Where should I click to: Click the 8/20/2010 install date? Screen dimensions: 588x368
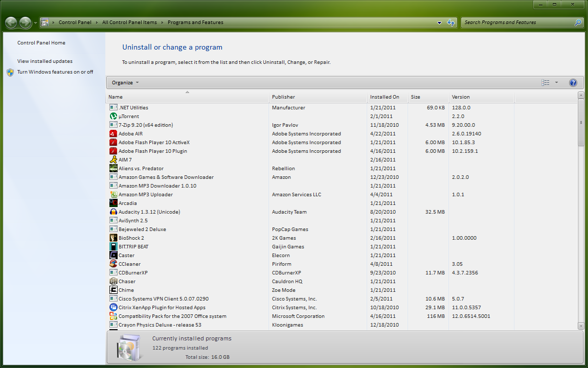coord(383,212)
